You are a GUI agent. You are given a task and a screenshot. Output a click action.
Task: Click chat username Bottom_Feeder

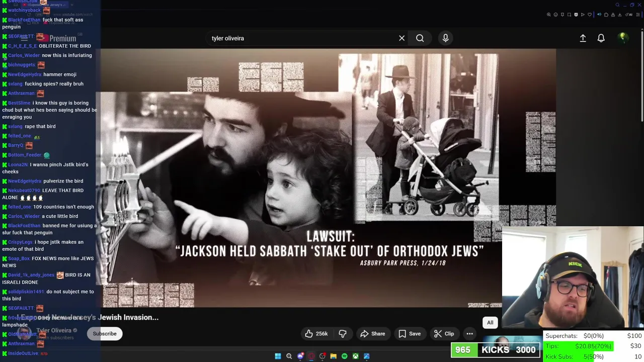(x=25, y=155)
